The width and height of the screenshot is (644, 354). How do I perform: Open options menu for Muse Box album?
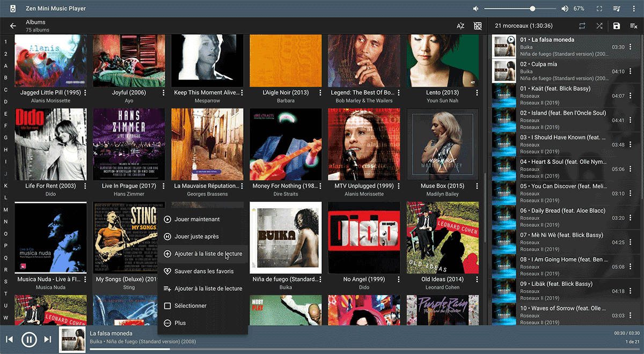tap(477, 186)
